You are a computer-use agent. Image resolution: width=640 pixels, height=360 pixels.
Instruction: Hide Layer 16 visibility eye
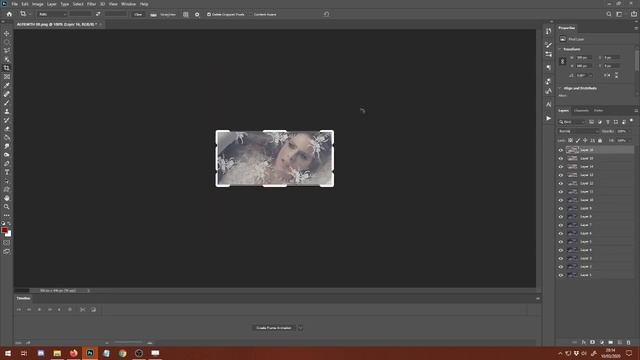560,150
